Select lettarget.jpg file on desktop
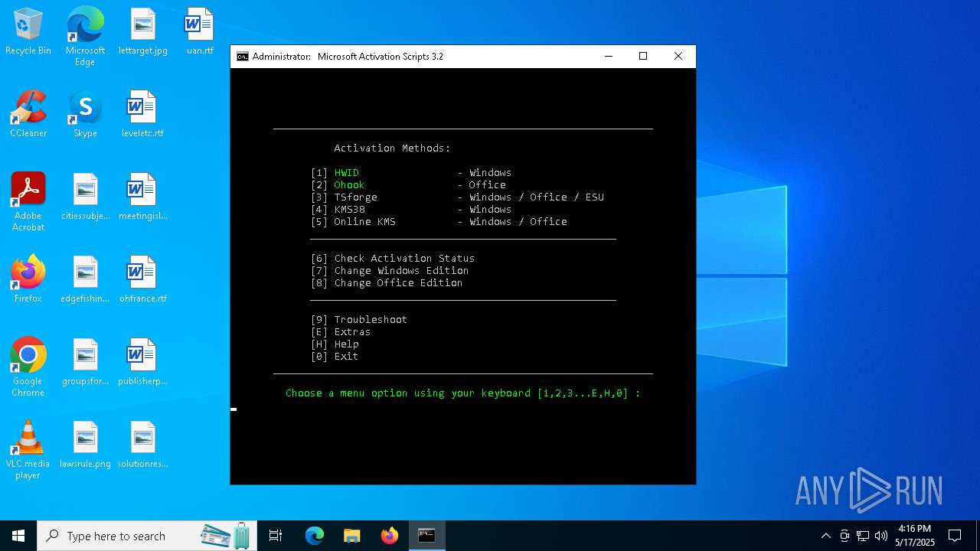This screenshot has width=980, height=551. click(142, 32)
